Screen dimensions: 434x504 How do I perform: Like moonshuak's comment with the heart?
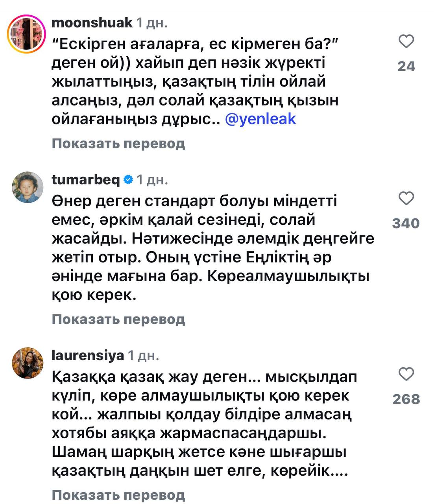click(406, 41)
